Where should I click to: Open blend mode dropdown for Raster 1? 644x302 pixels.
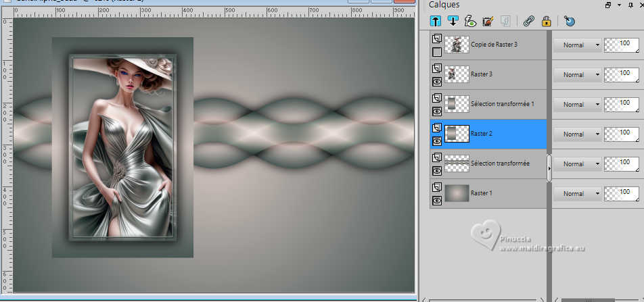[577, 194]
